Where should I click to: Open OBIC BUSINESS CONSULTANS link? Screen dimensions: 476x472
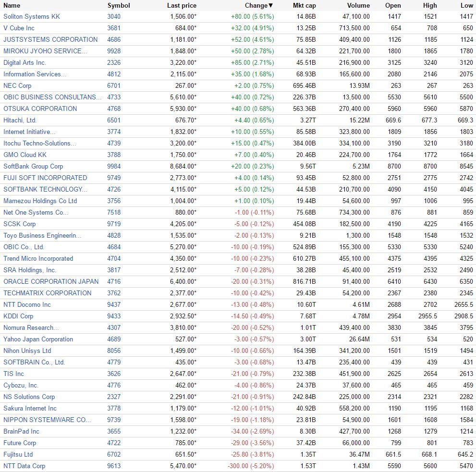52,97
